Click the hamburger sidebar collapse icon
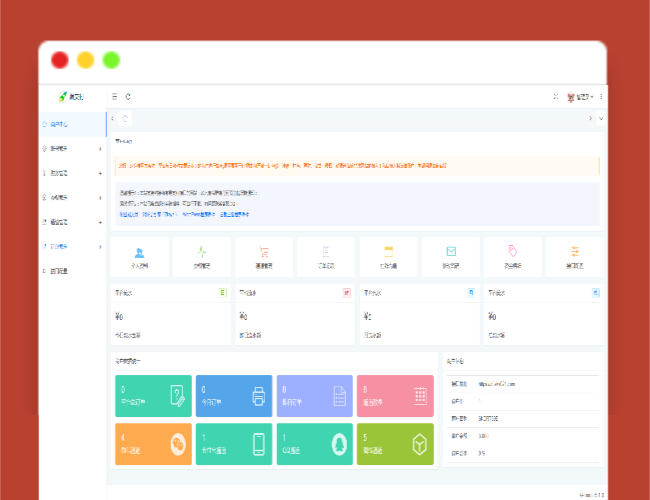 click(114, 97)
